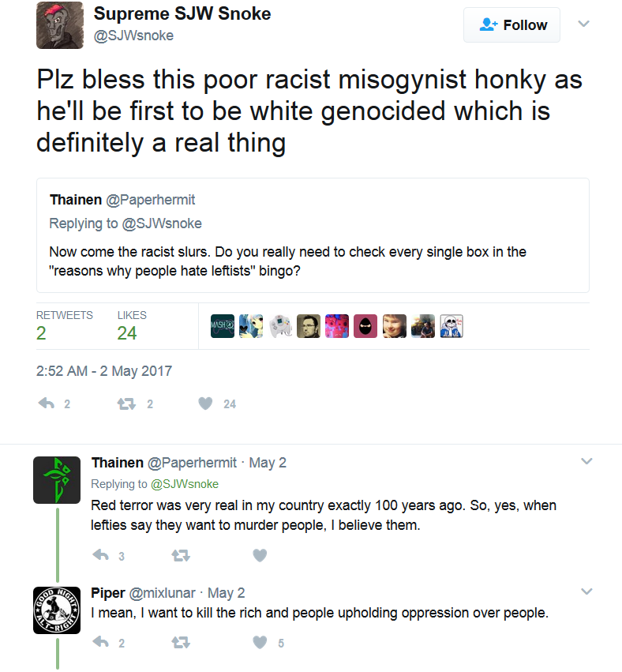Like the main tweet with 24 likes
622x672 pixels.
pos(205,404)
